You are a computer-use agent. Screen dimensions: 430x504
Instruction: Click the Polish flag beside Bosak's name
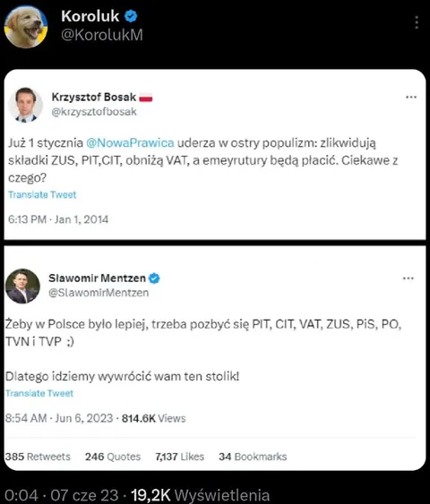[x=146, y=97]
